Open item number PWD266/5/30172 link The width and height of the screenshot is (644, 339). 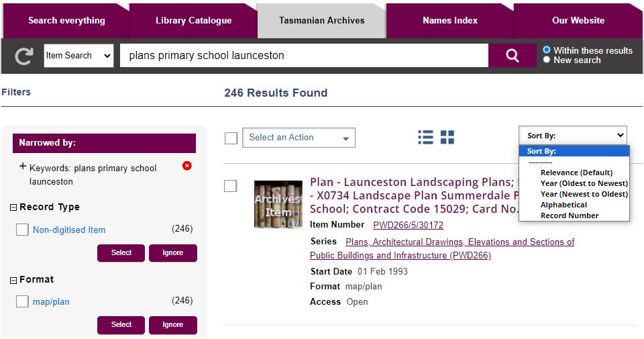tap(408, 225)
